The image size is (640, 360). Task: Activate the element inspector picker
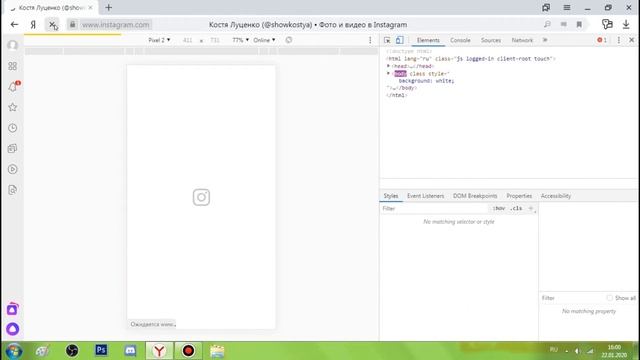point(387,40)
